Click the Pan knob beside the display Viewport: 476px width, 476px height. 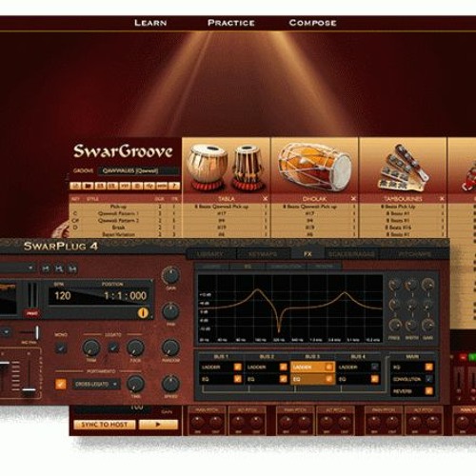pos(171,311)
